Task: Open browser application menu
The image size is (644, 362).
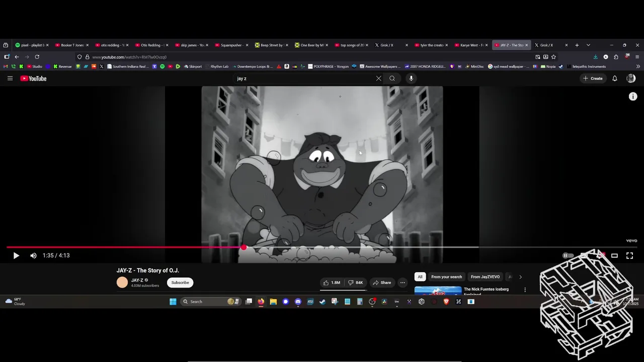Action: tap(637, 57)
